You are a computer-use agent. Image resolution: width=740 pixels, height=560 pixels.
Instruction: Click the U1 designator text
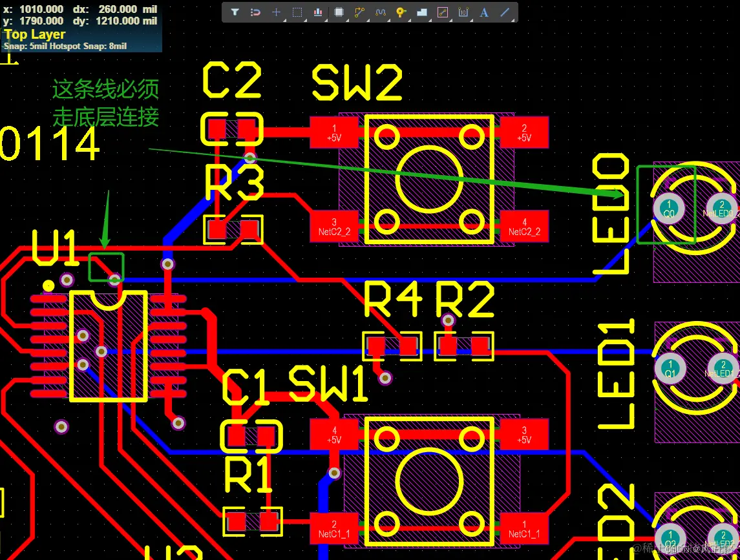tap(55, 247)
